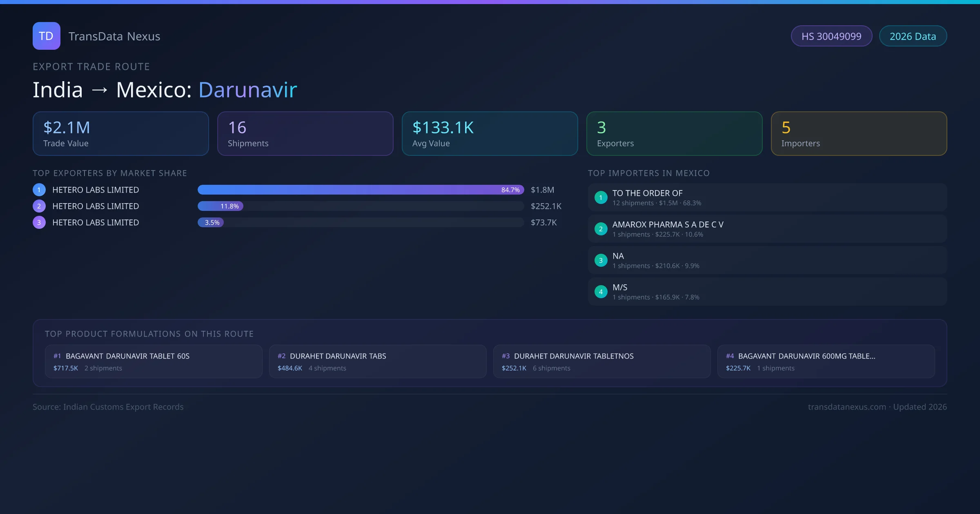Open BAGAVANT DARUNAVIR TABLET 60S formulation card

click(154, 361)
